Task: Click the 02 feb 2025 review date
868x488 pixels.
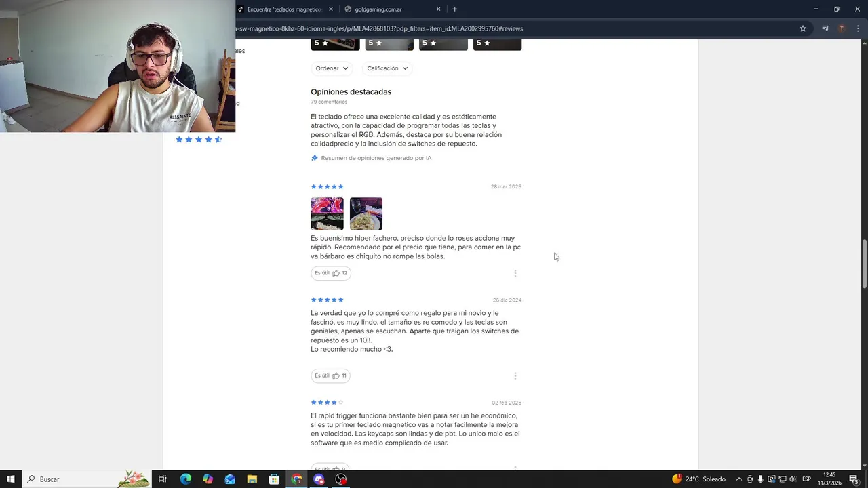Action: [x=507, y=403]
